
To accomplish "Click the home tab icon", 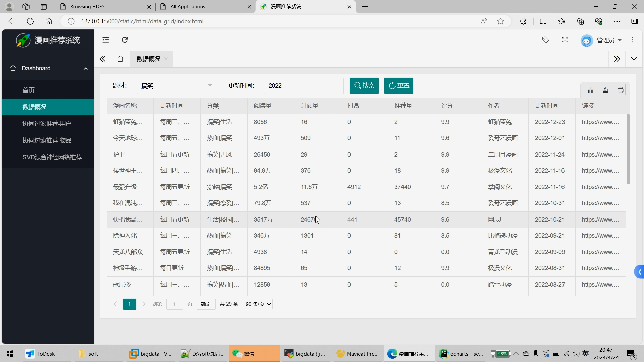I will [x=120, y=59].
